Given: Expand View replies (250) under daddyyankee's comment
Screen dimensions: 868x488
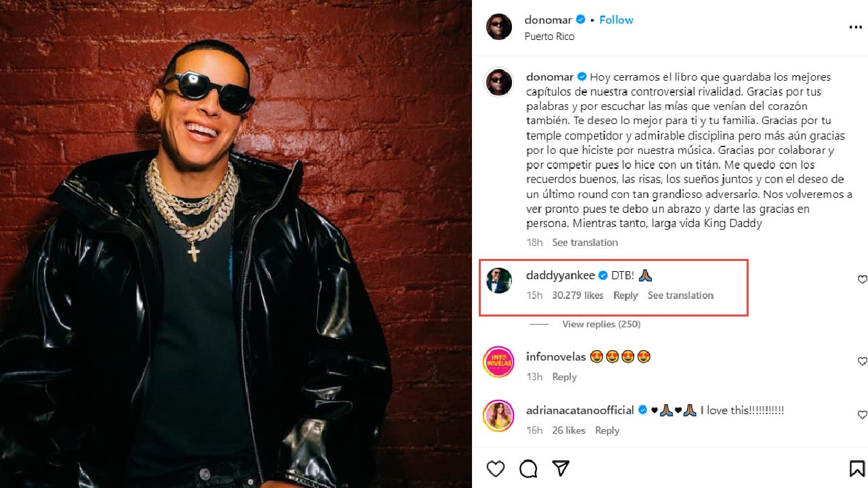Looking at the screenshot, I should tap(601, 324).
